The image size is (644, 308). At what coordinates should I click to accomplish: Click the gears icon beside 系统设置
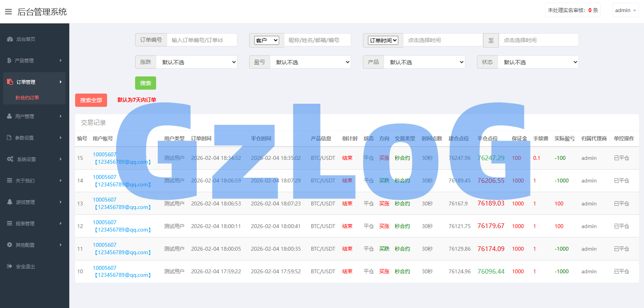10,159
